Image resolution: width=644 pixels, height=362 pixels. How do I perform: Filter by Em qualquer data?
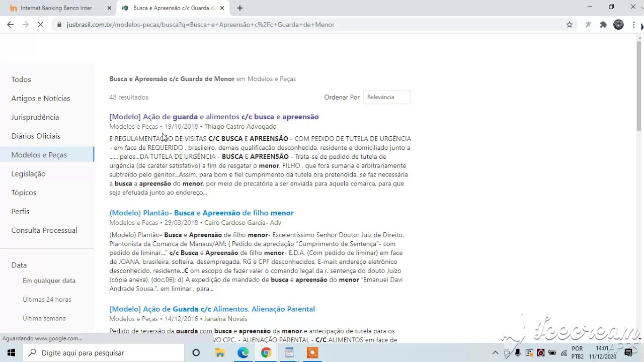[49, 281]
